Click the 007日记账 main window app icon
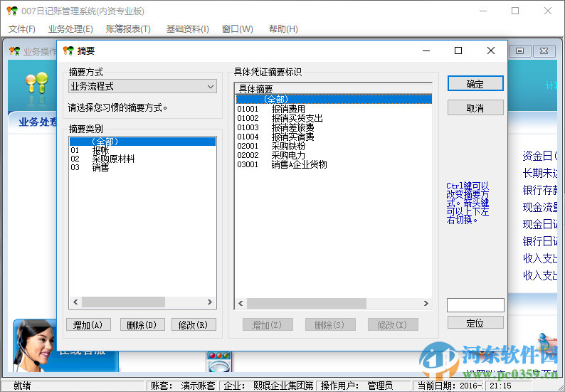565x392 pixels. pyautogui.click(x=12, y=11)
